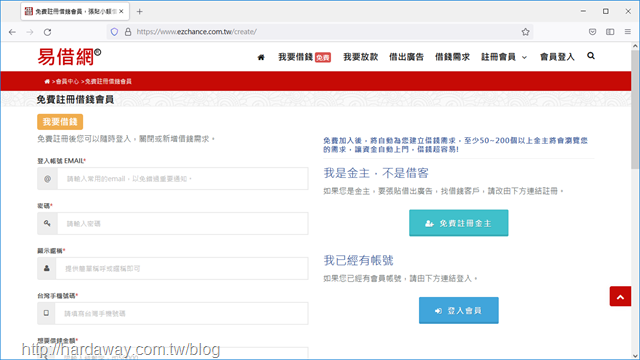
Task: Follow 免費註冊借錢會員 breadcrumb link
Action: click(108, 82)
